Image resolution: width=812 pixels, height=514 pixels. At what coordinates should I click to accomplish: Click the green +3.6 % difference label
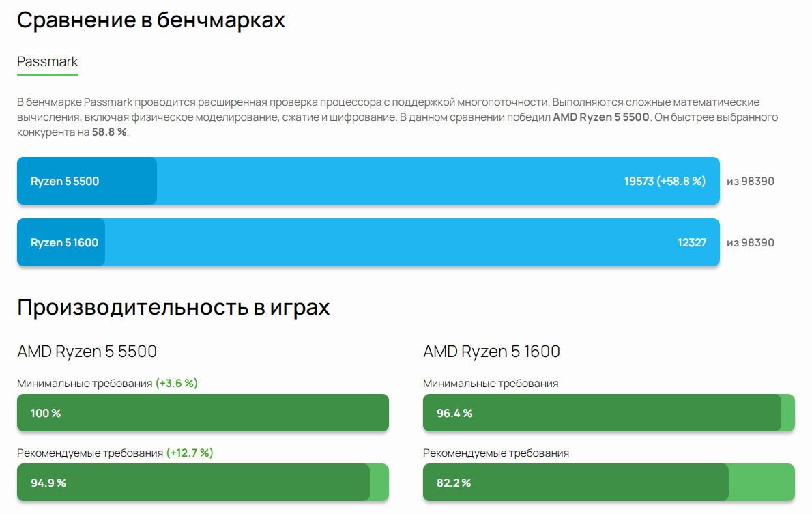click(x=177, y=384)
